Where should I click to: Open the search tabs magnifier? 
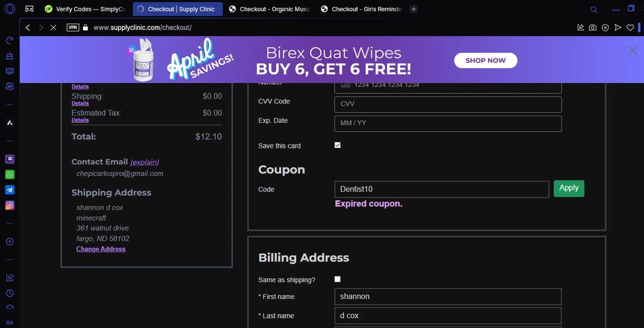(x=594, y=9)
